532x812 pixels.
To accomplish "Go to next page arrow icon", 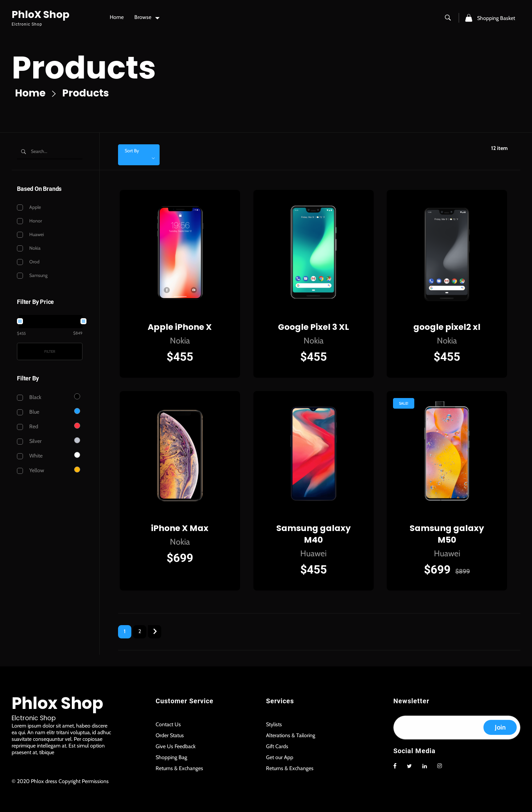I will point(155,631).
